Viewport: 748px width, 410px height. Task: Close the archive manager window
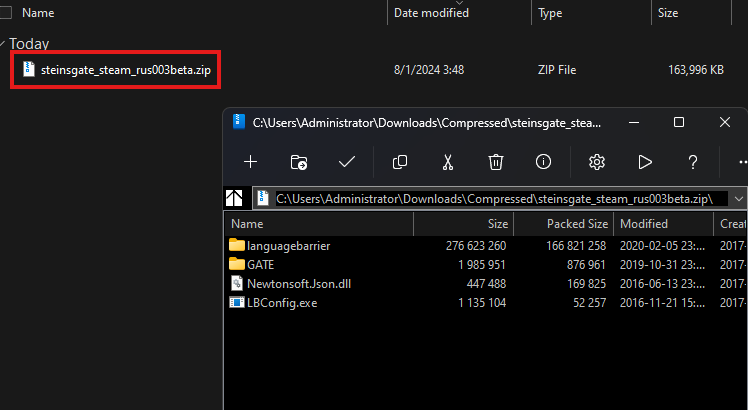coord(725,122)
